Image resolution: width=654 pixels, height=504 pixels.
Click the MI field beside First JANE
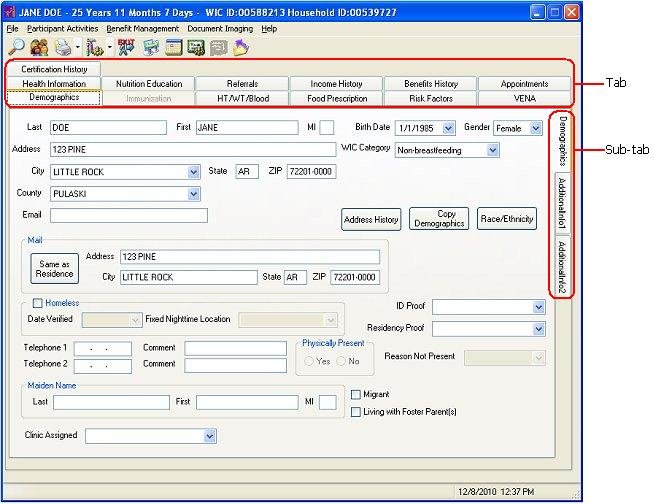pyautogui.click(x=327, y=128)
